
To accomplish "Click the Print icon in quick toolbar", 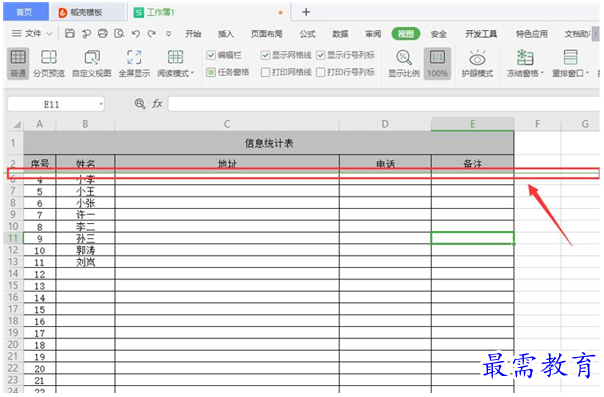I will pos(103,34).
